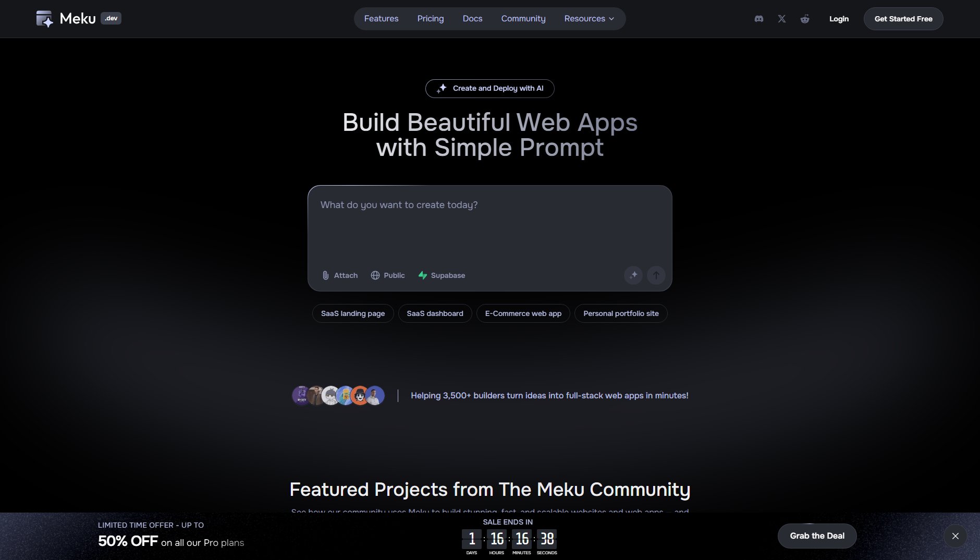Open the X (Twitter) icon link

pyautogui.click(x=782, y=19)
